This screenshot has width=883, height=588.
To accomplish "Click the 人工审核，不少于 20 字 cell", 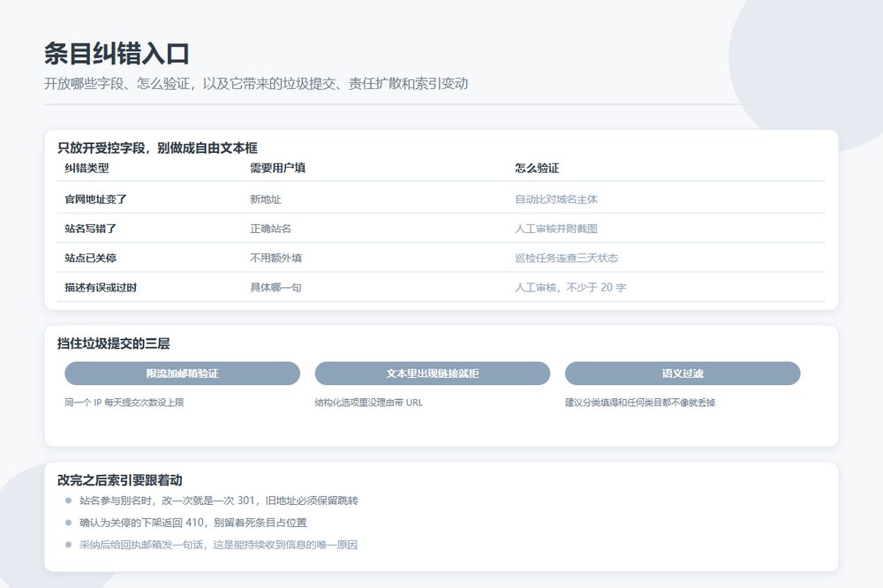I will (570, 287).
